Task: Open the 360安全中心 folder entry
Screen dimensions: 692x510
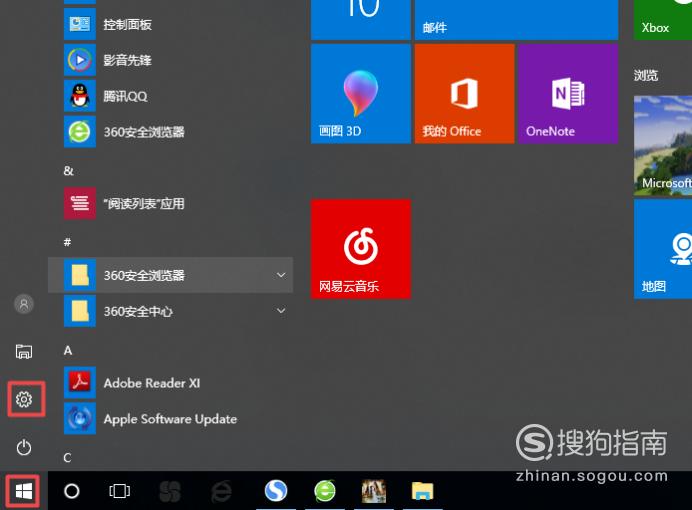Action: [x=170, y=311]
